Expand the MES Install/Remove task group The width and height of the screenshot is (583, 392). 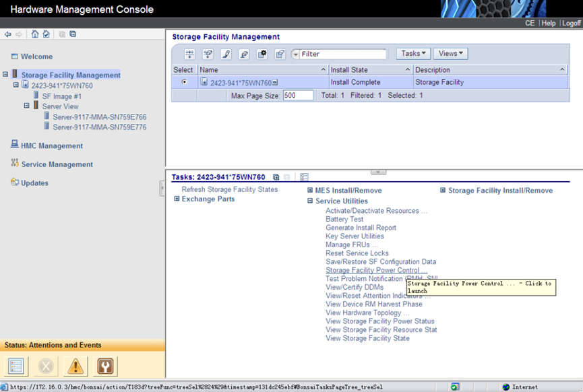(x=310, y=190)
